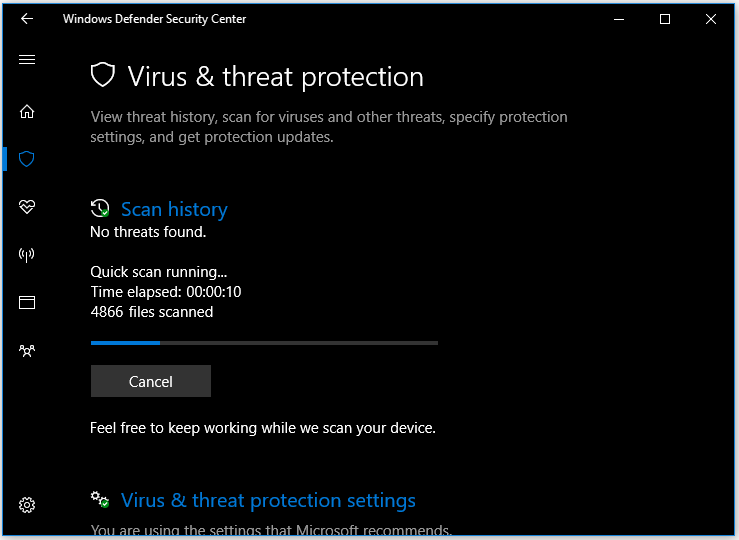Click the gears icon beside protection settings
Viewport: 739px width, 540px height.
100,499
